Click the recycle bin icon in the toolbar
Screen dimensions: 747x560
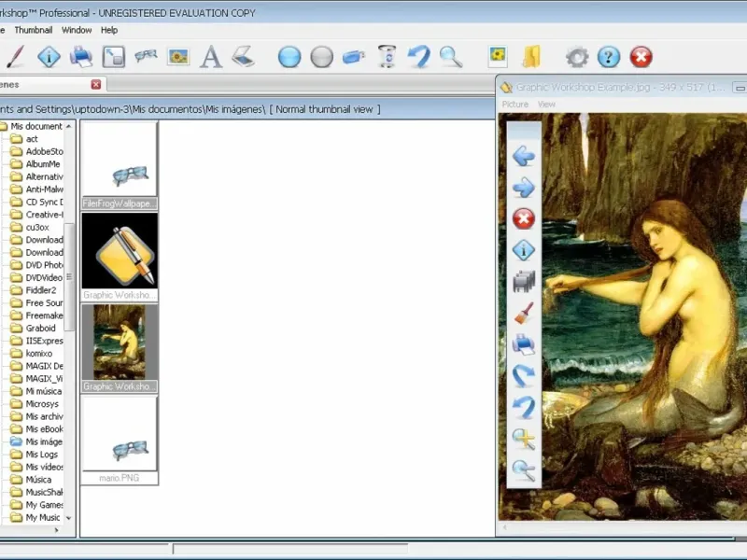coord(387,57)
